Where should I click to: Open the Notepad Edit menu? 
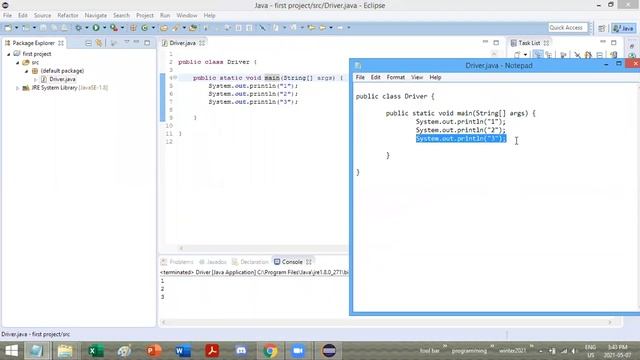376,77
